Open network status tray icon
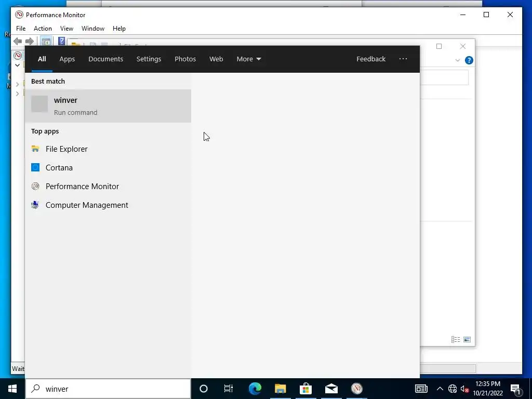532x399 pixels. (x=453, y=389)
